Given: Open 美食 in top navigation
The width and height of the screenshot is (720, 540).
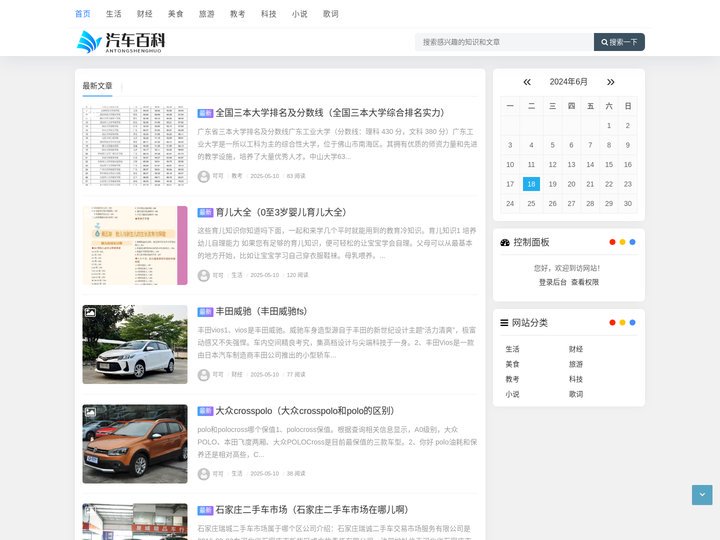Looking at the screenshot, I should pos(175,14).
